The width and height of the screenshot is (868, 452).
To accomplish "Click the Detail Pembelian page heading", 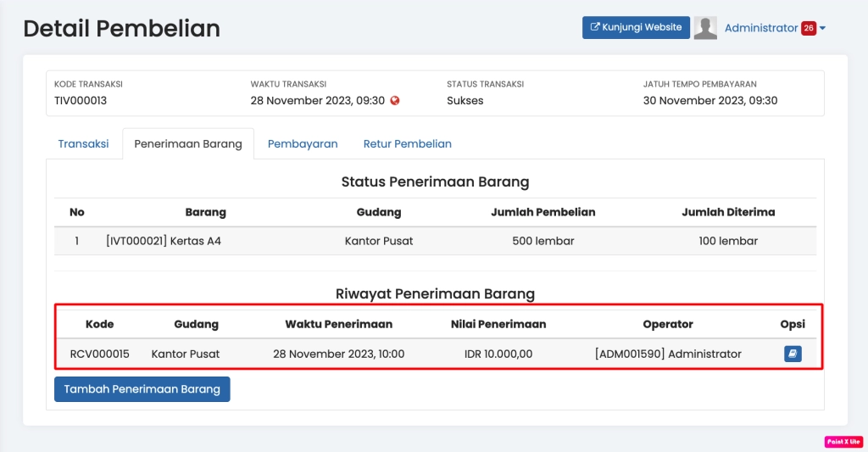I will pyautogui.click(x=121, y=28).
